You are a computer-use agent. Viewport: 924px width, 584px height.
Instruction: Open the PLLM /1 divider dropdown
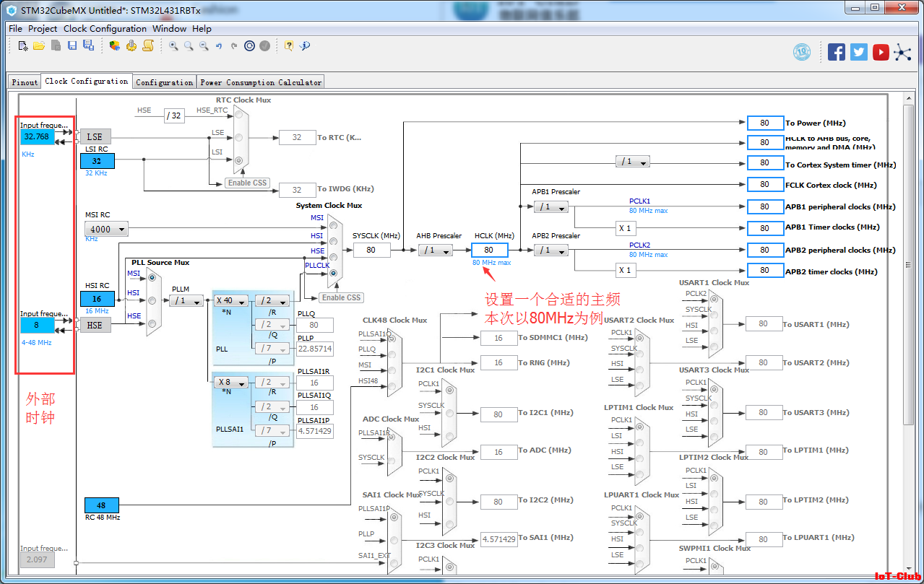(186, 301)
